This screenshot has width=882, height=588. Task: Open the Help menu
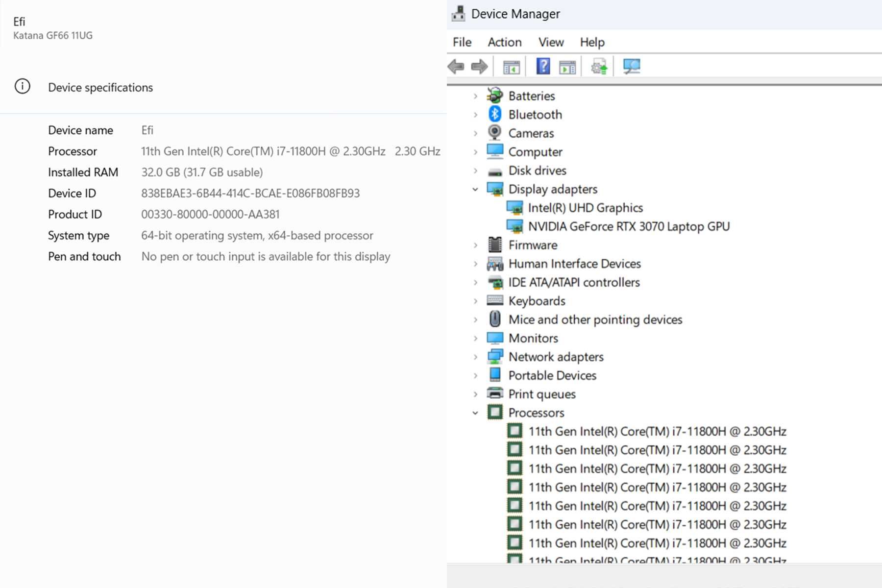click(592, 42)
